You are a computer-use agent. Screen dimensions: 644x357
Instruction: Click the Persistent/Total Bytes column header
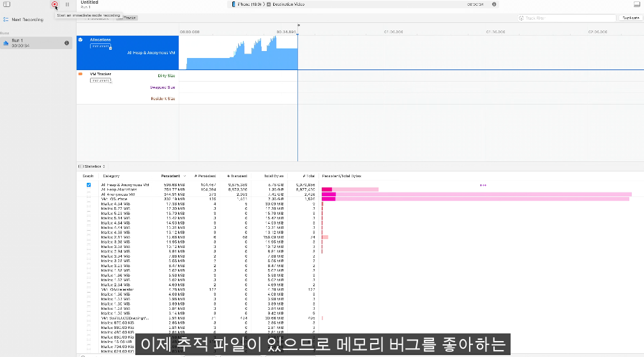click(x=341, y=176)
